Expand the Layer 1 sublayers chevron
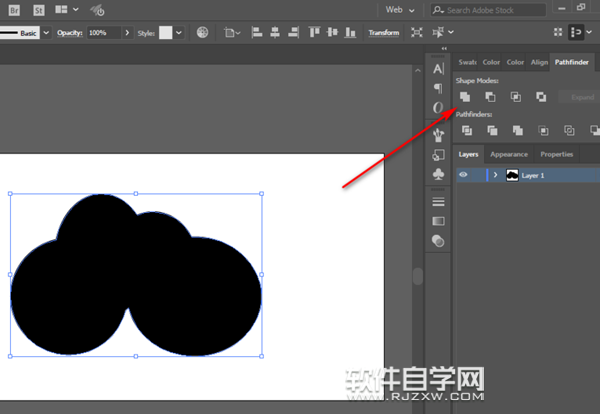600x414 pixels. 495,175
